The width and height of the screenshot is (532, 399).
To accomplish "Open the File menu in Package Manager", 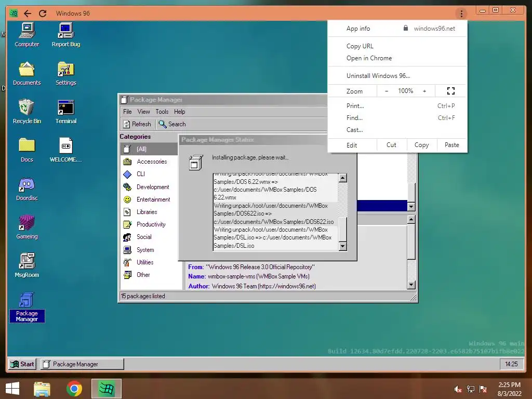I will point(127,112).
